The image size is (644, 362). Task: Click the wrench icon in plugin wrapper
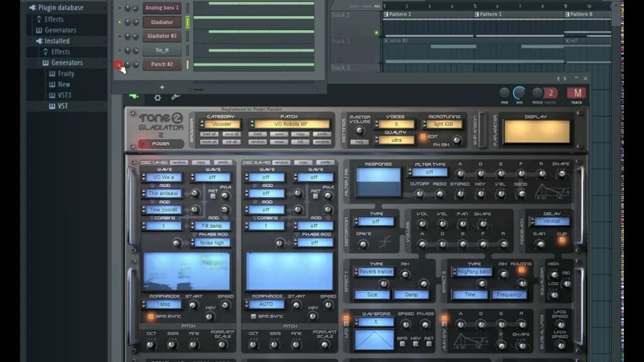coord(175,97)
